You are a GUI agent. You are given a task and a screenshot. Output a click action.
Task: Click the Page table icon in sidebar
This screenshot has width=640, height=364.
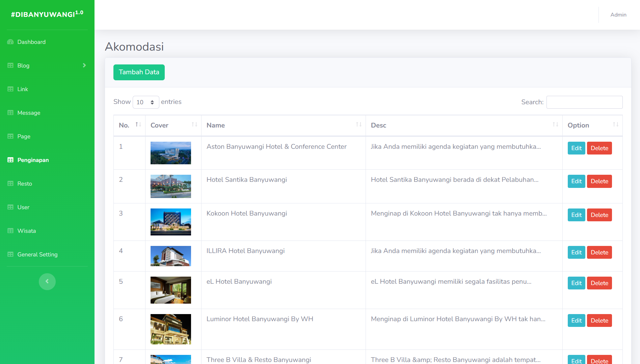[x=10, y=136]
